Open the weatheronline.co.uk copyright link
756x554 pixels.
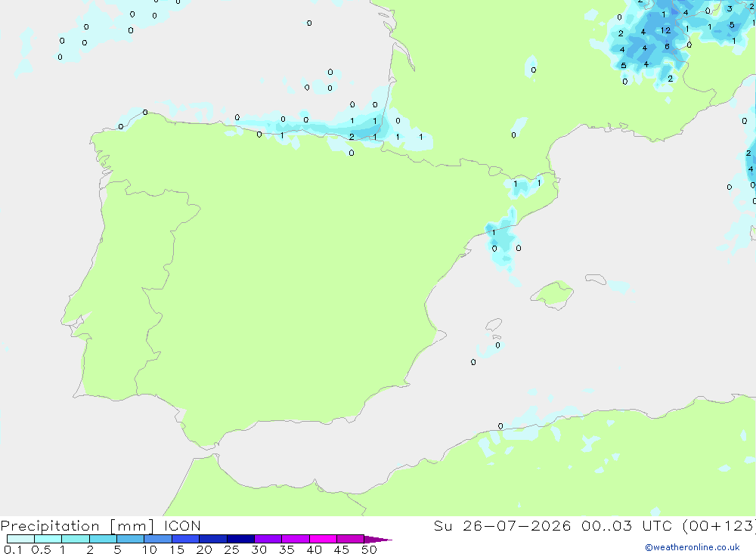(692, 547)
